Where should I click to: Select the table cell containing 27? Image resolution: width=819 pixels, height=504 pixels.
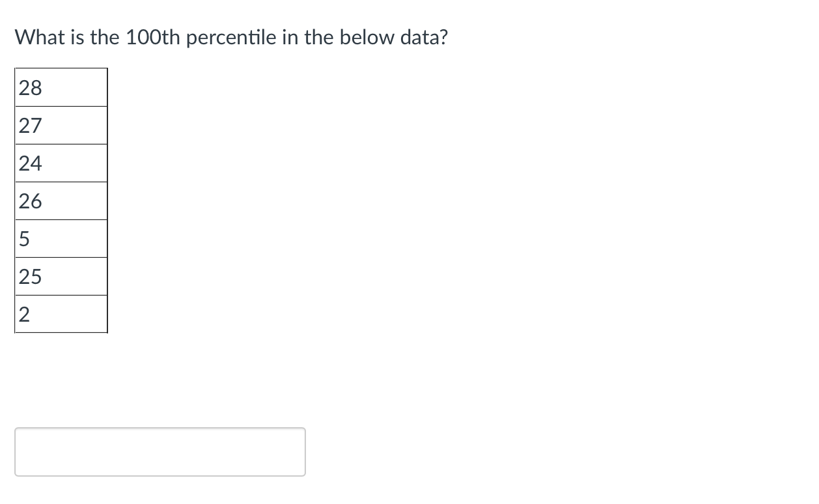pyautogui.click(x=61, y=125)
